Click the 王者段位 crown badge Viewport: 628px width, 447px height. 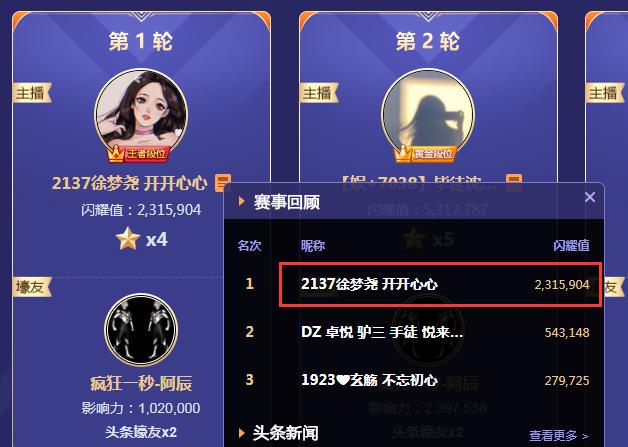(138, 154)
